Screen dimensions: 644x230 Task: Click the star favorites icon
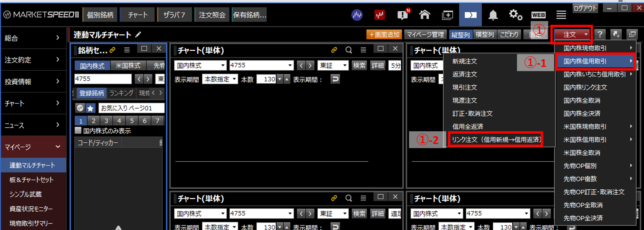point(90,108)
